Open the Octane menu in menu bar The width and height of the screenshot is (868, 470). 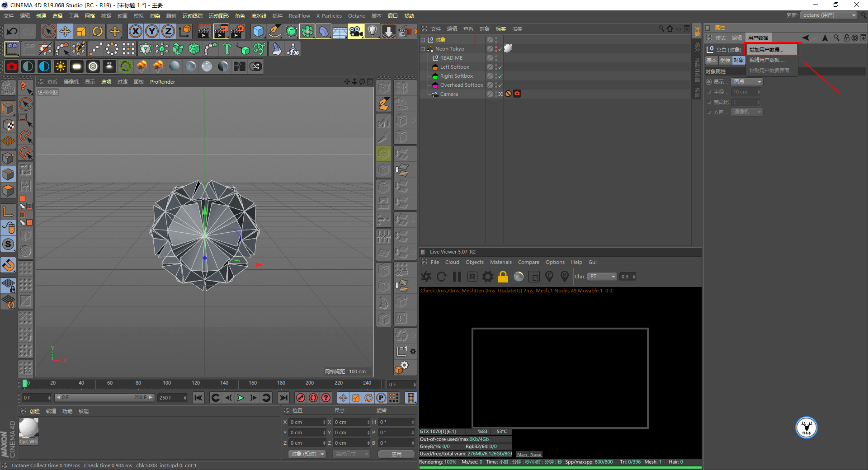coord(356,16)
